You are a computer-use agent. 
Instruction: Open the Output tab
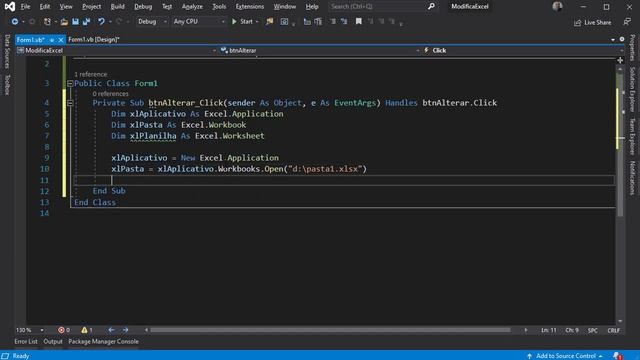pos(53,341)
